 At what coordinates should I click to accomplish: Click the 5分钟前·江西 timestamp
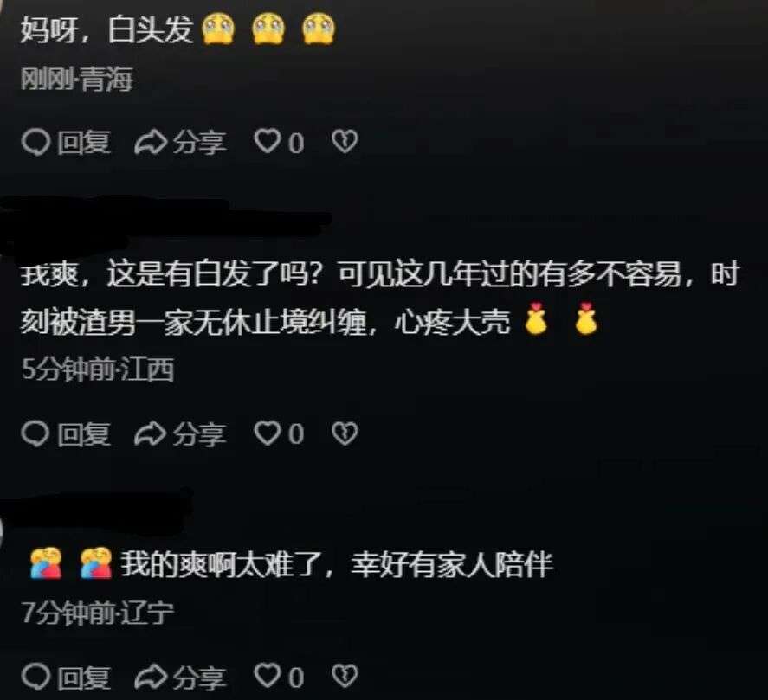point(98,369)
